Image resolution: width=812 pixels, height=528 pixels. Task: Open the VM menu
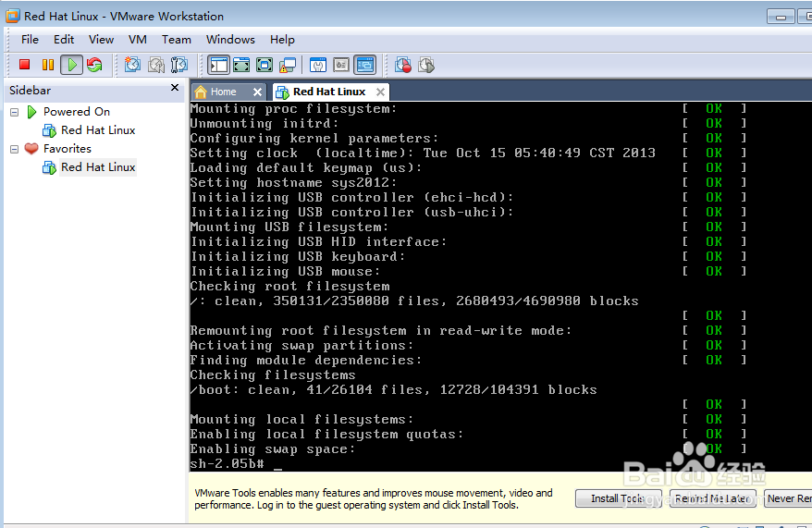(138, 40)
